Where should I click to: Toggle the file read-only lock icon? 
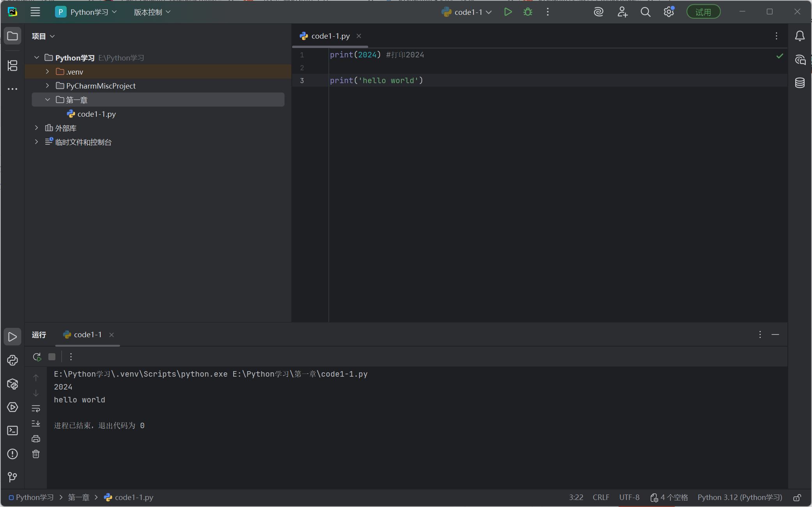[x=797, y=498]
